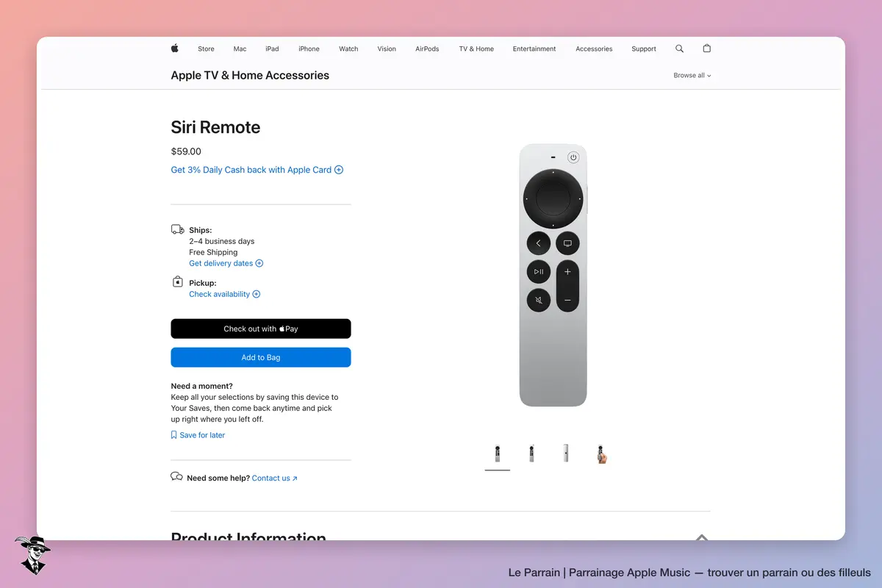Screen dimensions: 882x588
Task: Expand the Browse all dropdown
Action: point(692,75)
